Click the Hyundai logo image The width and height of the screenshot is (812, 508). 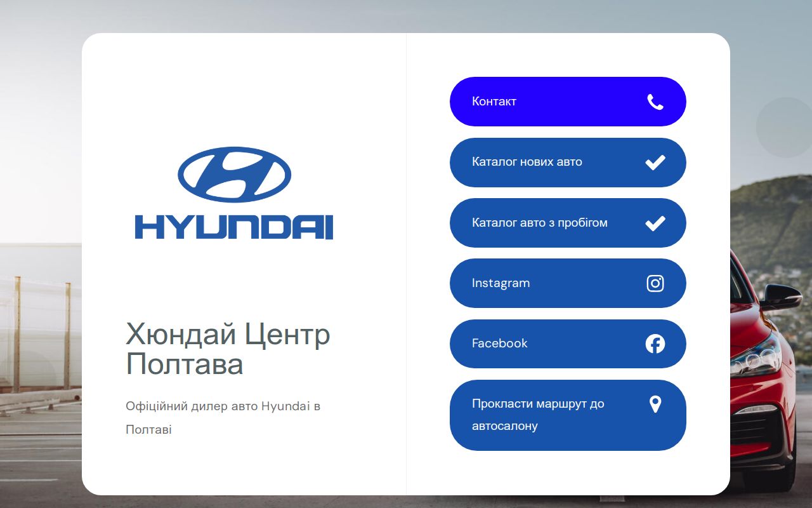[x=234, y=193]
